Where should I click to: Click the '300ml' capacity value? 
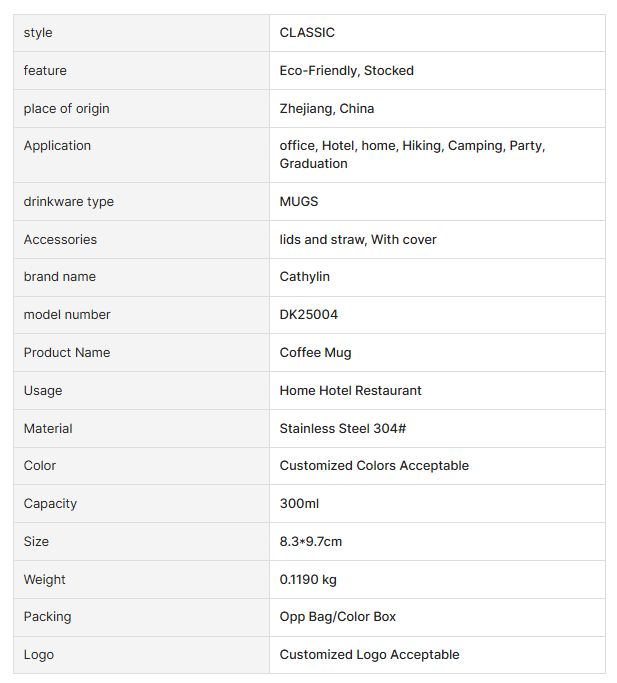[x=299, y=504]
